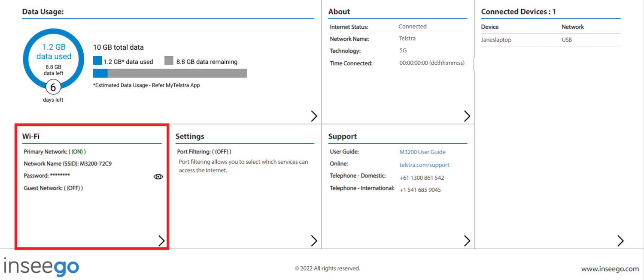
Task: Open the Support panel arrow
Action: [467, 241]
